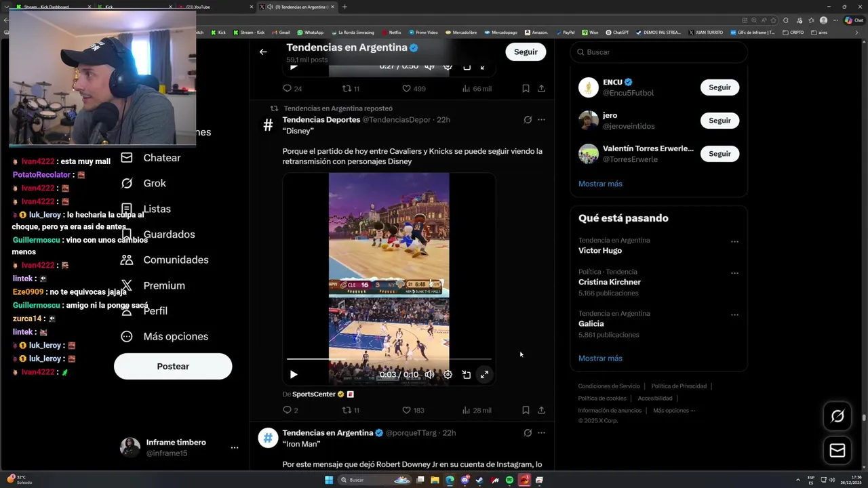Open the SportsCenter source link
868x488 pixels.
click(x=314, y=394)
